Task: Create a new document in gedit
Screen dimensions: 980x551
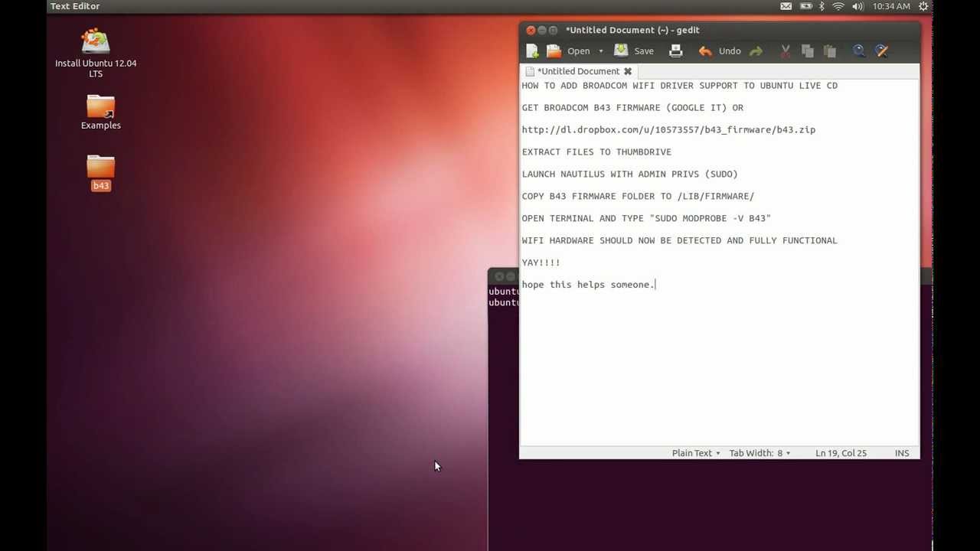Action: click(x=532, y=51)
